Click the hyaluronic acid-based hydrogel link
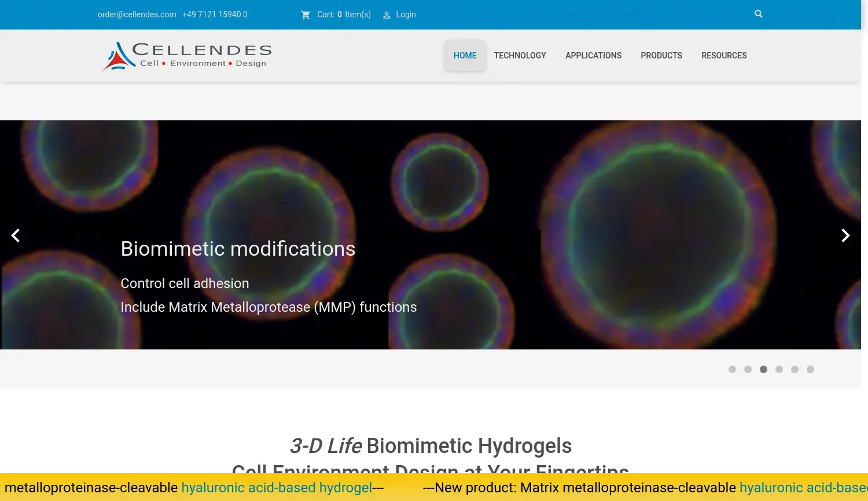This screenshot has width=868, height=501. [x=278, y=488]
